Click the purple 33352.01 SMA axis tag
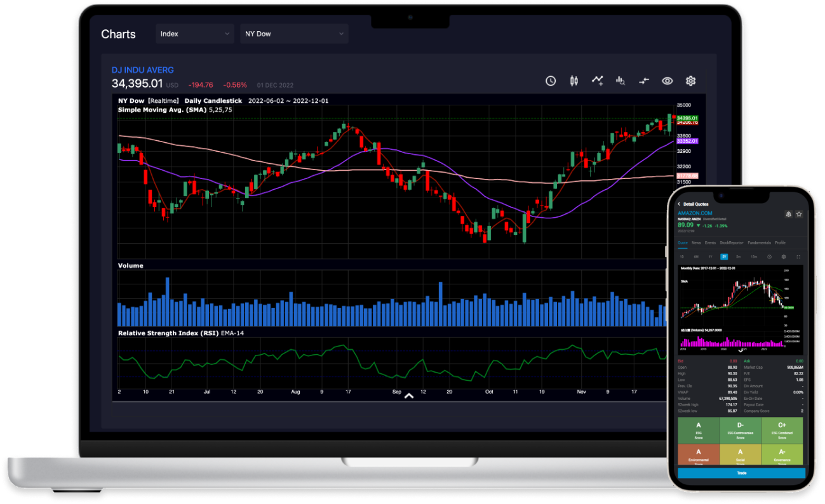 coord(687,141)
